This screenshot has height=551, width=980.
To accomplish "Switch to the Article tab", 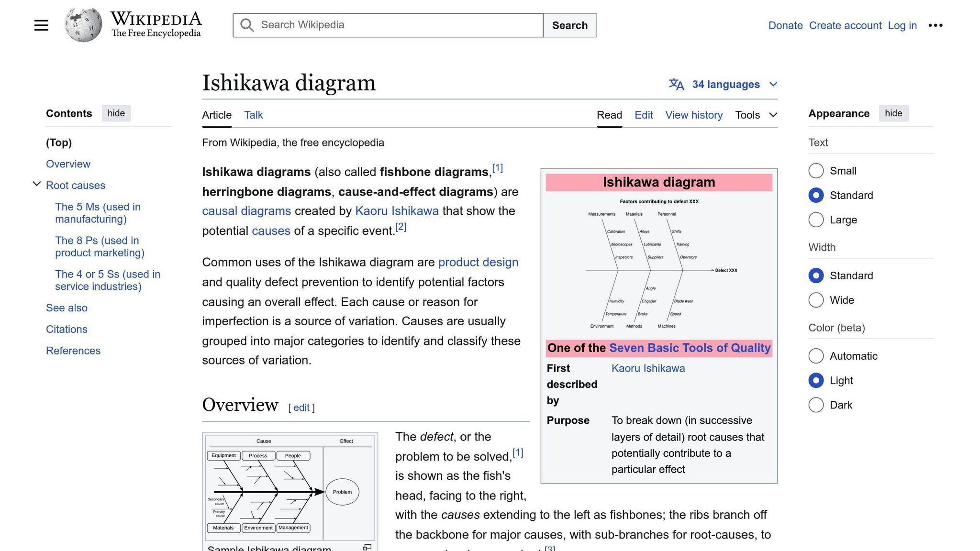I will (x=217, y=115).
